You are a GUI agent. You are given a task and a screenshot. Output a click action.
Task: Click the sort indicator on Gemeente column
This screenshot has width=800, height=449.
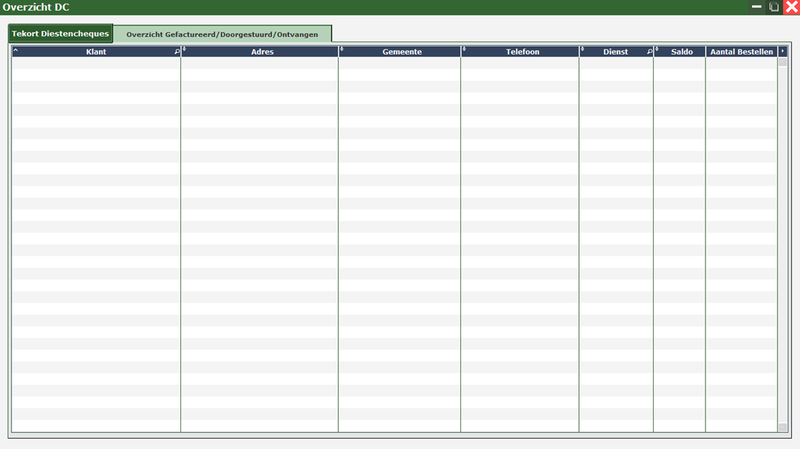point(342,50)
